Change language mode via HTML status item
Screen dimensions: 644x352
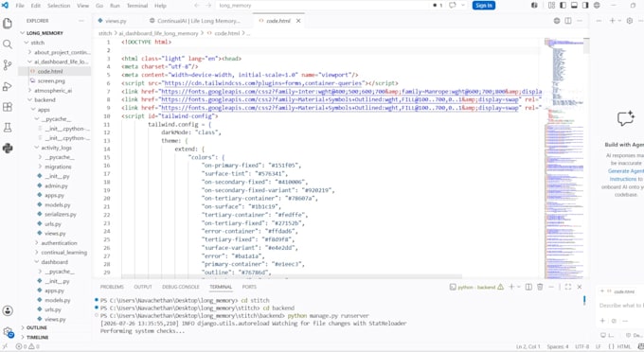pos(624,346)
